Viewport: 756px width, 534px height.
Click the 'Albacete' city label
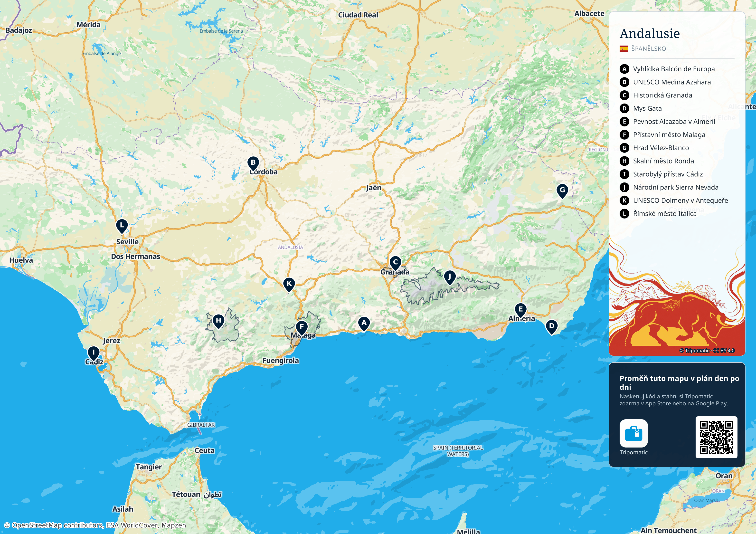point(589,13)
